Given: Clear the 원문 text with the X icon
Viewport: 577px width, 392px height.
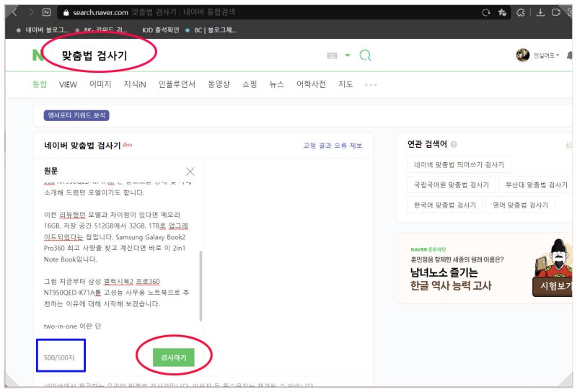Looking at the screenshot, I should tap(190, 171).
